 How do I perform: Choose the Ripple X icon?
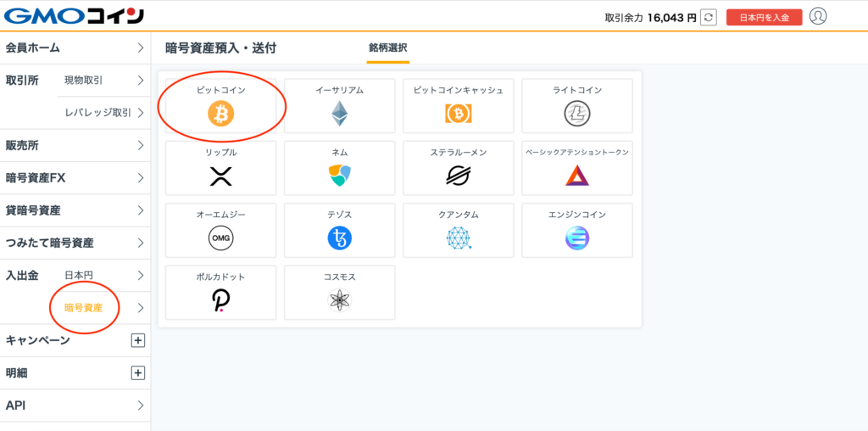coord(221,176)
